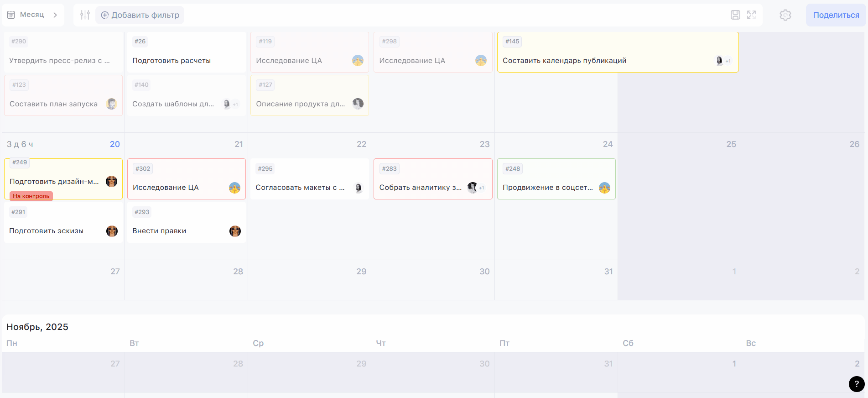The height and width of the screenshot is (398, 868).
Task: Click assignee avatar on Внести правки task
Action: point(235,231)
